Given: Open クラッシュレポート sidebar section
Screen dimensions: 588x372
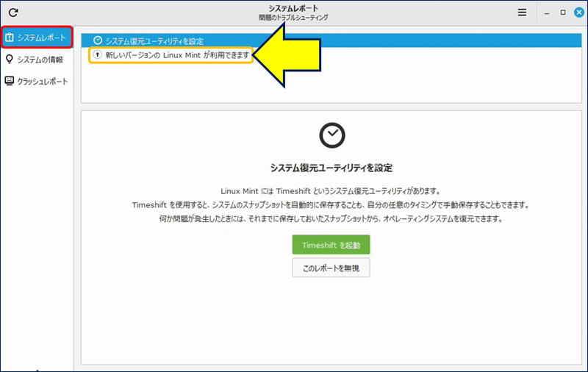Looking at the screenshot, I should coord(37,81).
